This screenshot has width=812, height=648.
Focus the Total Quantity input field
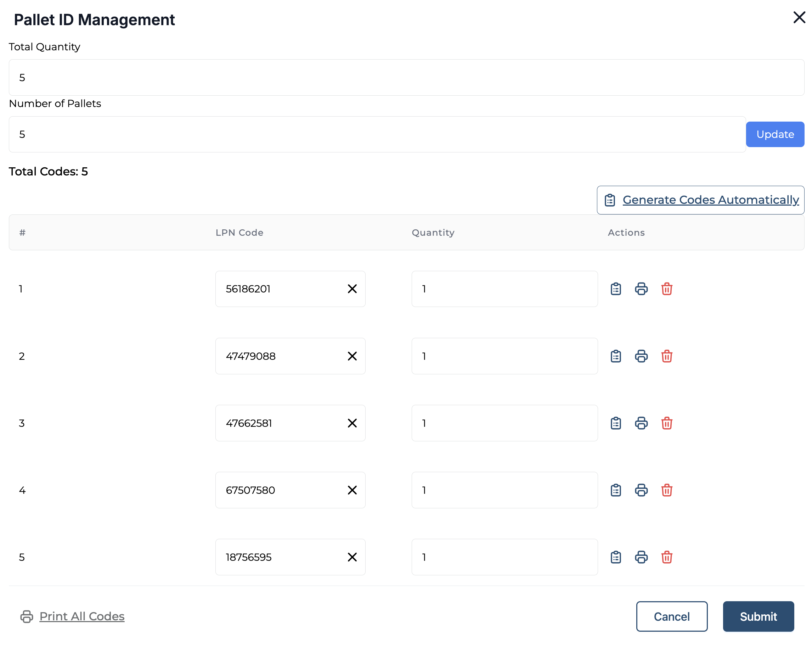click(x=406, y=78)
